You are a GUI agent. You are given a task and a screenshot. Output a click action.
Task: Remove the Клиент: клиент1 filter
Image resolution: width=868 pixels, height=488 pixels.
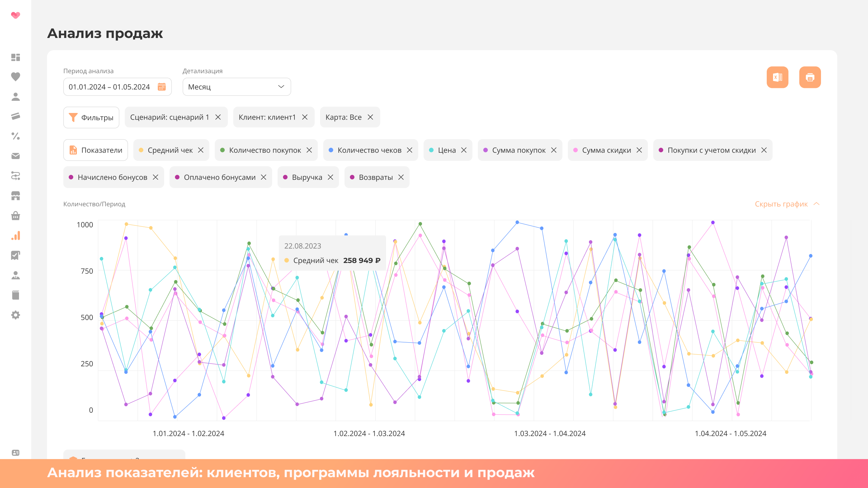(x=305, y=117)
